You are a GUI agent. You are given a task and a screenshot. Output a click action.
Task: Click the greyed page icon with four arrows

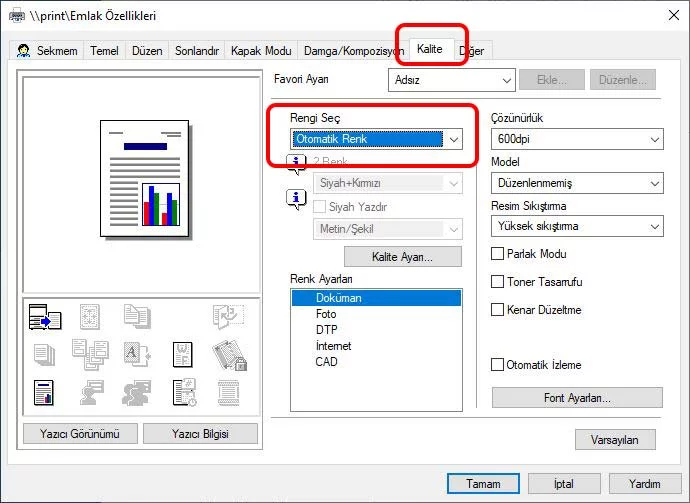pos(90,317)
